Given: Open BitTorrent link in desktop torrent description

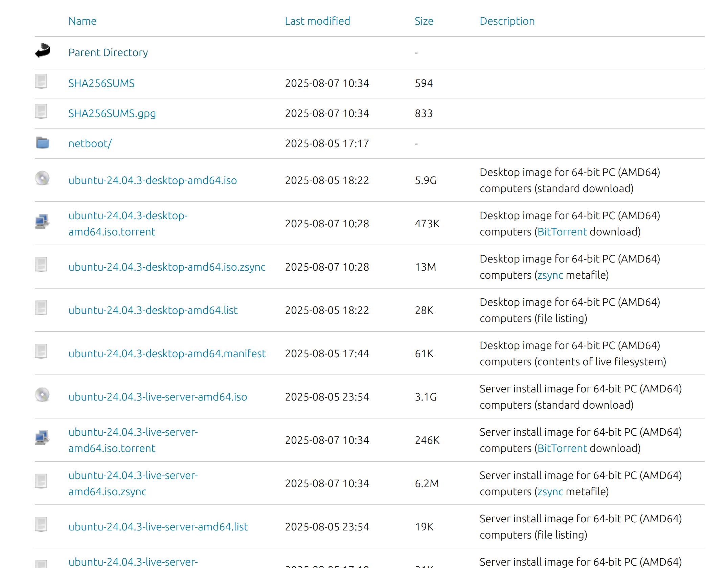Looking at the screenshot, I should click(562, 232).
